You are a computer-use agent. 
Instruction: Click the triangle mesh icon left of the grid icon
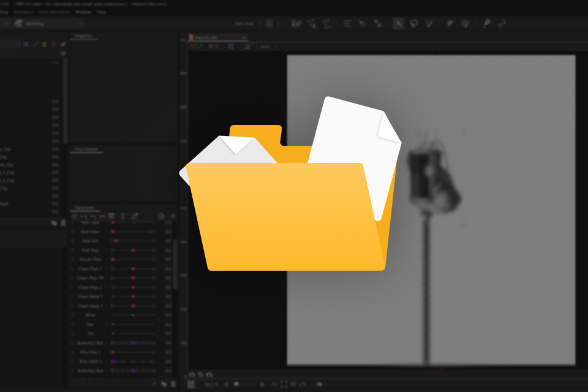pyautogui.click(x=326, y=24)
